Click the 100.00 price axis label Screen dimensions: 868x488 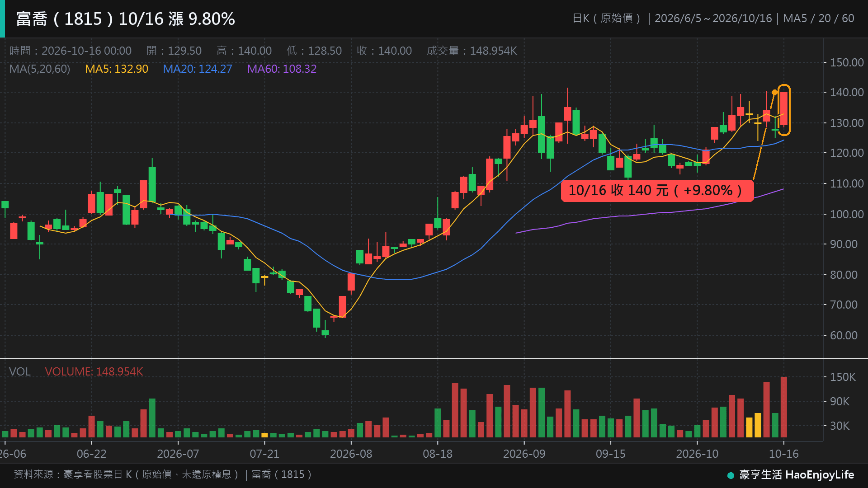847,214
